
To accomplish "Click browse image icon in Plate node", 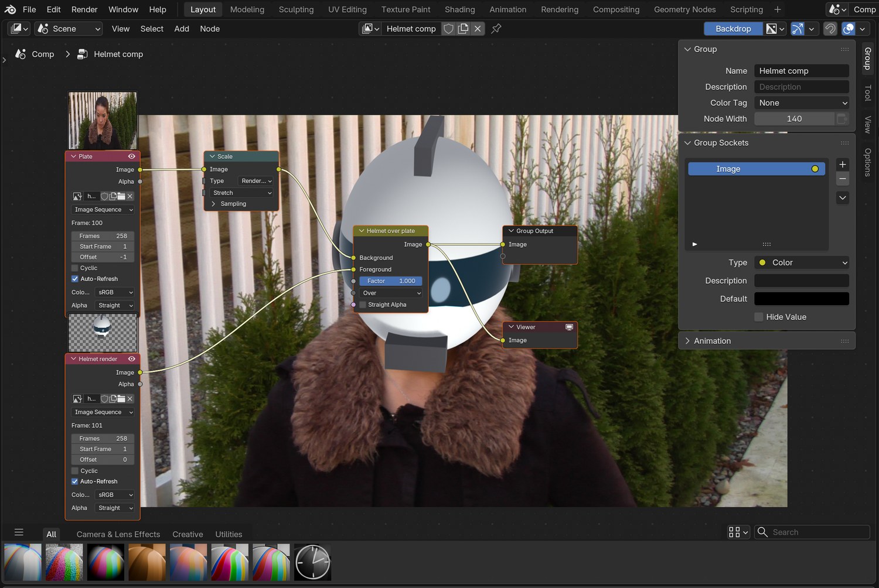I will [x=77, y=196].
